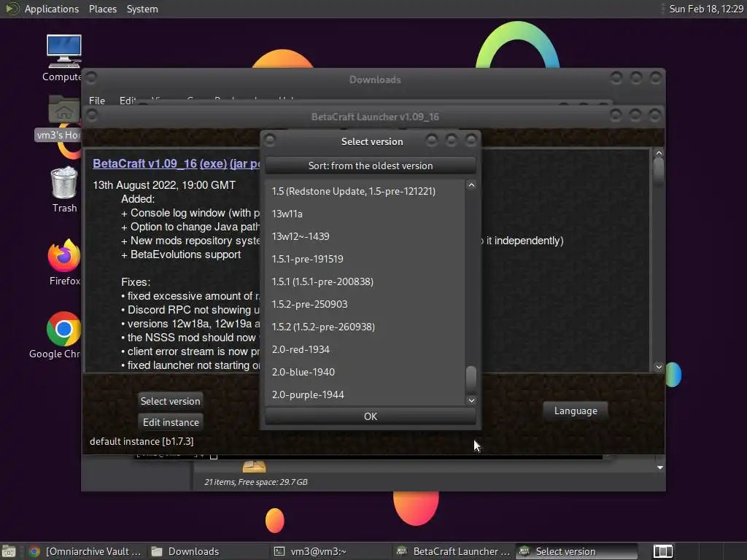Click the BetaCraft Launcher window menu button
Viewport: 747px width, 560px height.
click(92, 115)
